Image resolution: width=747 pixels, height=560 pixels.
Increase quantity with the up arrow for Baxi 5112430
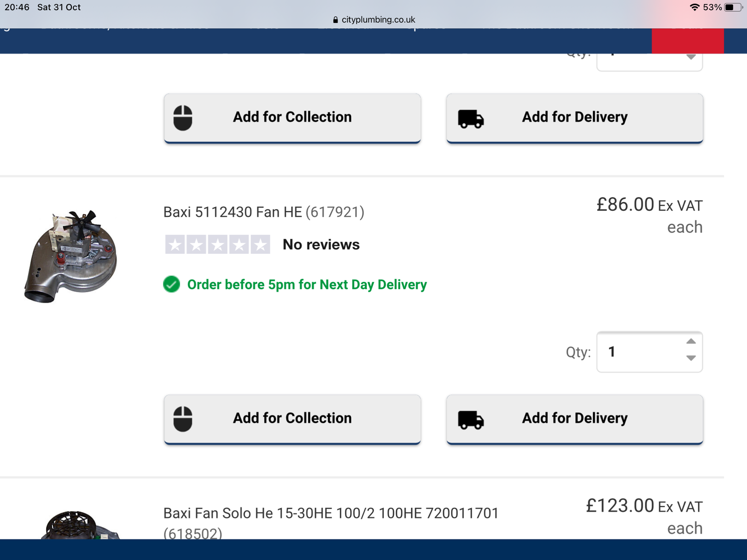pyautogui.click(x=691, y=342)
